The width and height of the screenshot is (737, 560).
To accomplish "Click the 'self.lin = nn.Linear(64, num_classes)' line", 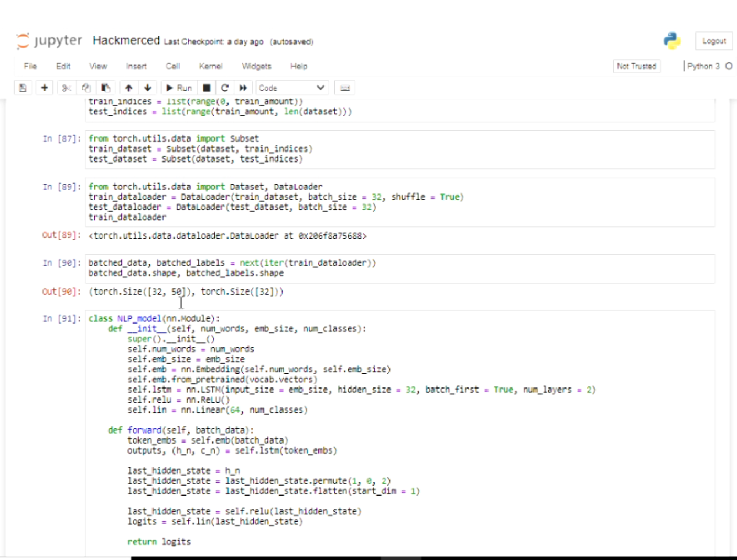I will pyautogui.click(x=217, y=410).
